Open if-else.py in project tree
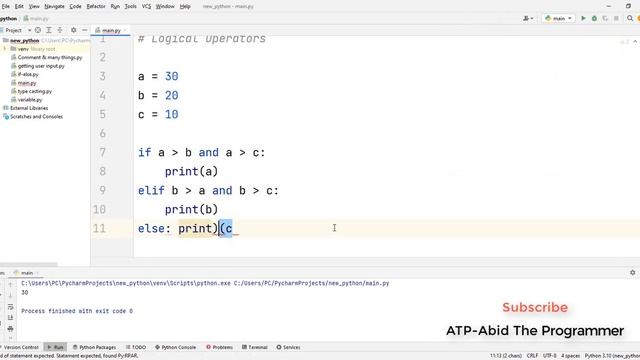The image size is (640, 360). click(x=28, y=75)
